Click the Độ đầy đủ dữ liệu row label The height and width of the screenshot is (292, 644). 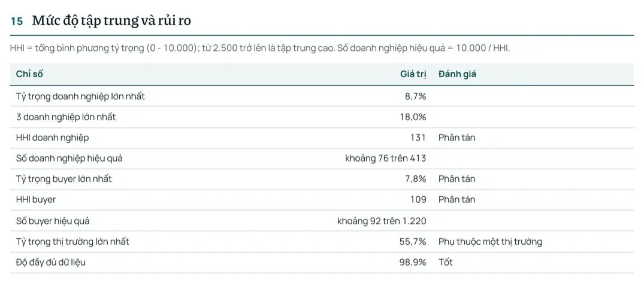[x=51, y=263]
